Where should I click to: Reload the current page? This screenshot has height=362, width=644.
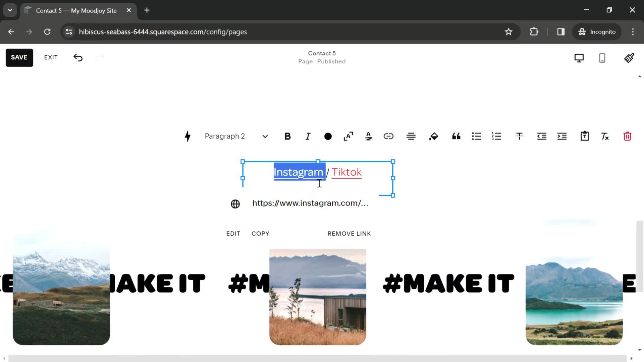tap(47, 32)
